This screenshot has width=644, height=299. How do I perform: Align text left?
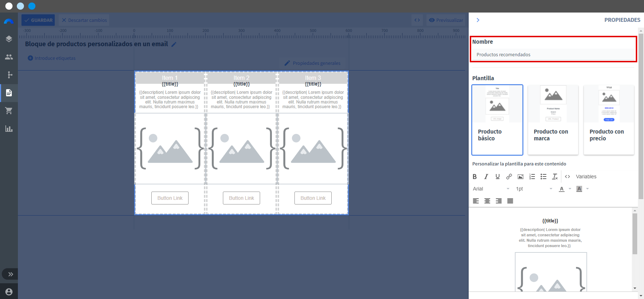click(476, 201)
